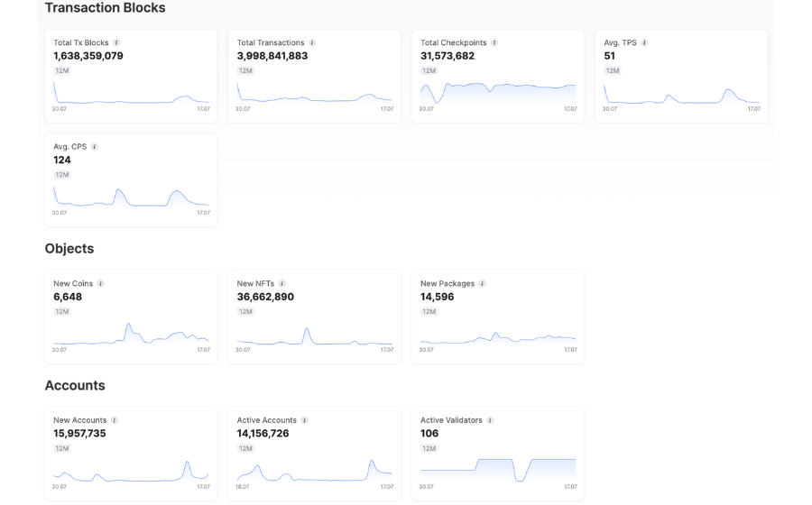This screenshot has width=812, height=505.
Task: Open the New Accounts sparkline chart
Action: coord(131,471)
